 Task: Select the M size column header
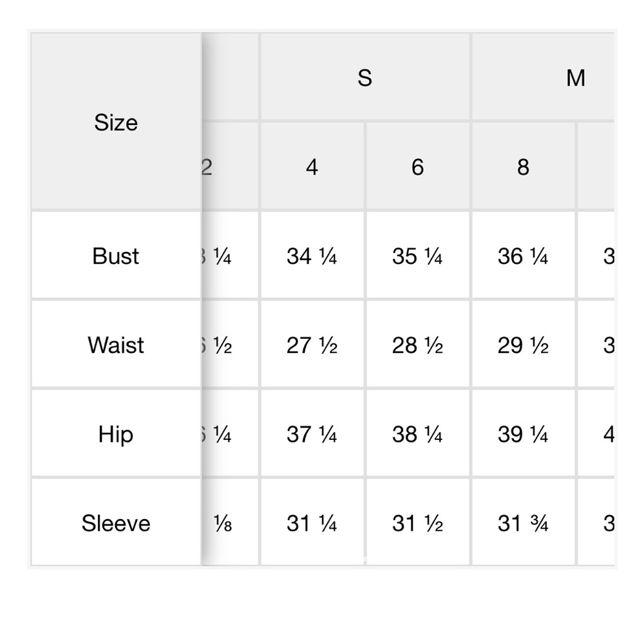(575, 78)
